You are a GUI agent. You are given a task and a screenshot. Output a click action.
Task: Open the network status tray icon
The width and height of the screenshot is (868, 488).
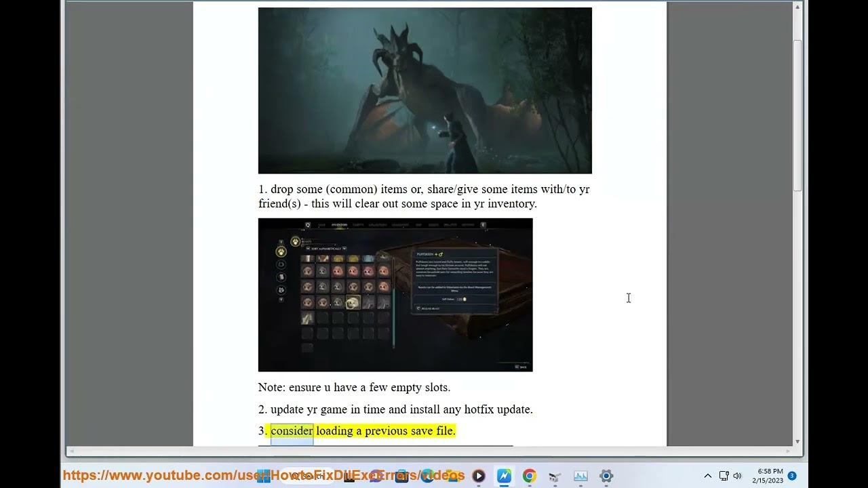724,476
